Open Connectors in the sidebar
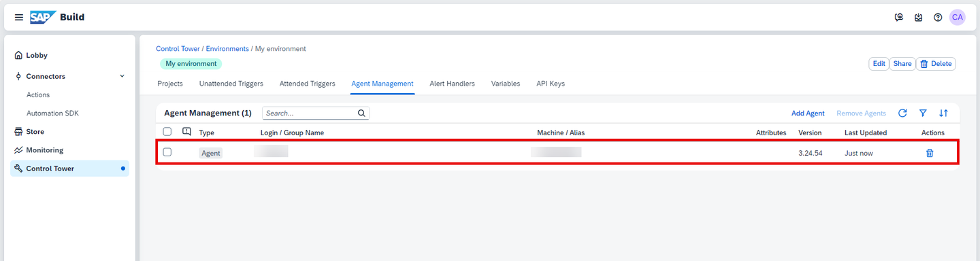Image resolution: width=980 pixels, height=261 pixels. tap(46, 77)
